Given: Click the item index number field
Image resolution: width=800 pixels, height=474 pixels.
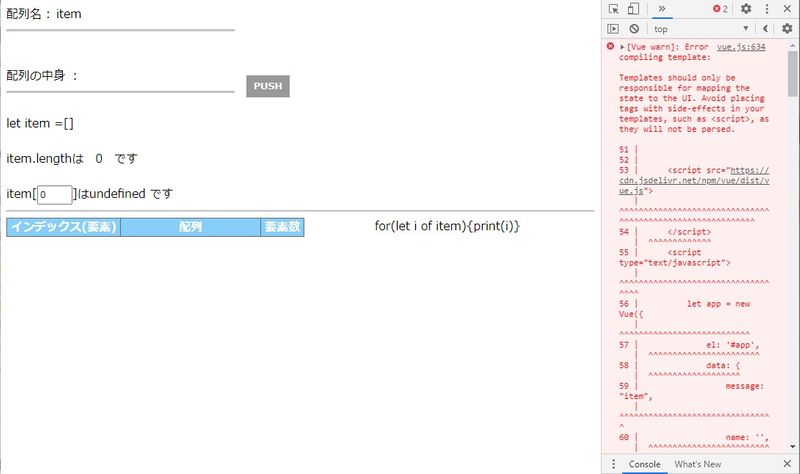Looking at the screenshot, I should (x=55, y=195).
